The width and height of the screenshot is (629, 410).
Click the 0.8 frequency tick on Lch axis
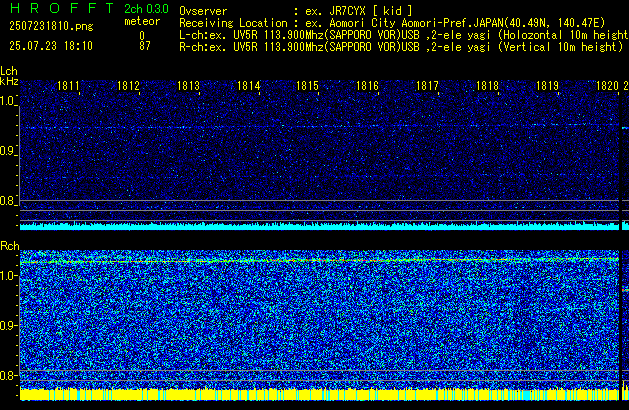point(8,201)
